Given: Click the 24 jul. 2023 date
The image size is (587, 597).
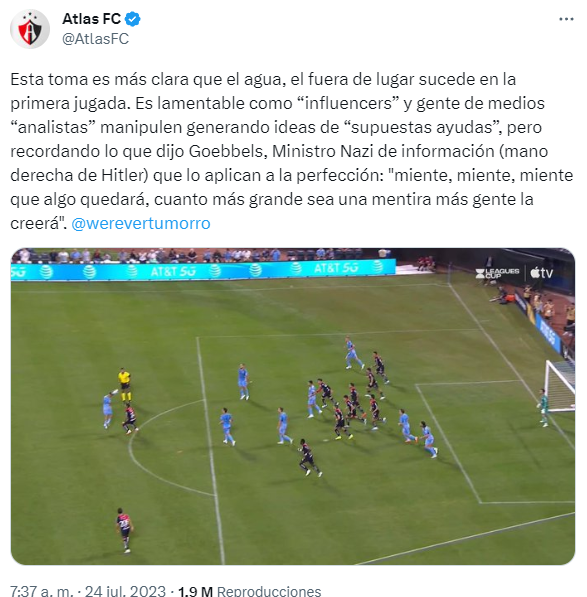Looking at the screenshot, I should pyautogui.click(x=125, y=591).
